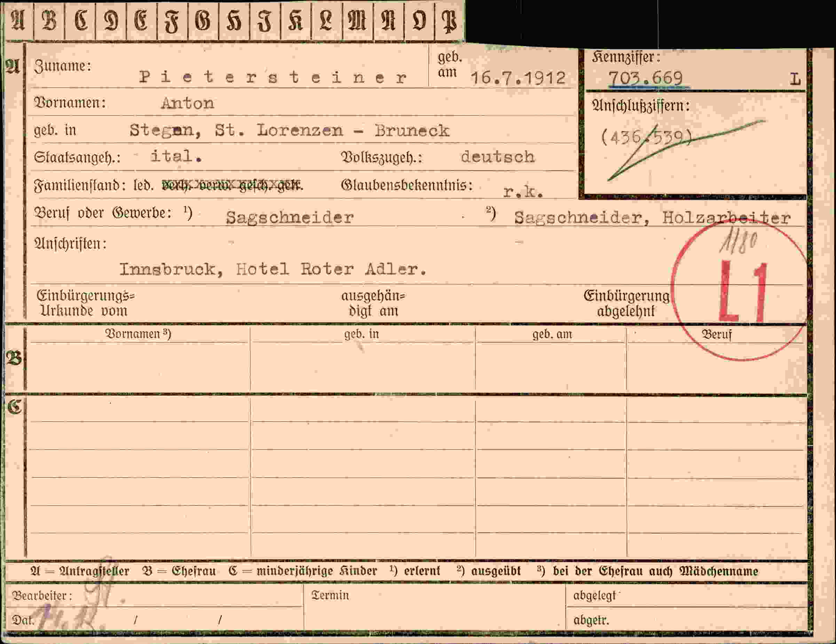The width and height of the screenshot is (836, 644).
Task: Click "Einbürgerungs-Urkunde vom" label
Action: click(86, 303)
